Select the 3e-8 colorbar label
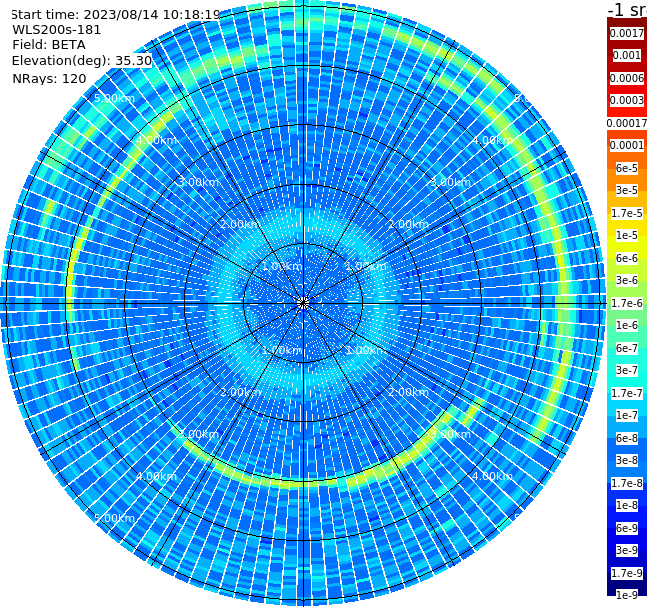 pyautogui.click(x=627, y=460)
